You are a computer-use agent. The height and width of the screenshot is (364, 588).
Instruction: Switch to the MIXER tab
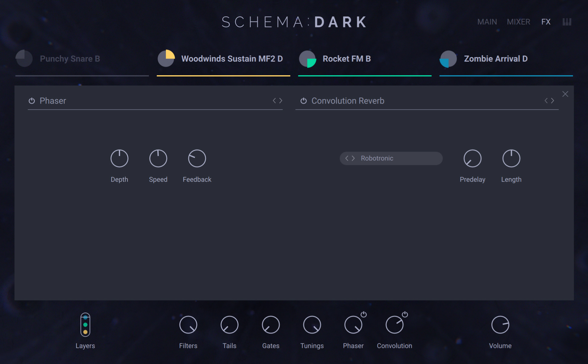pyautogui.click(x=519, y=22)
